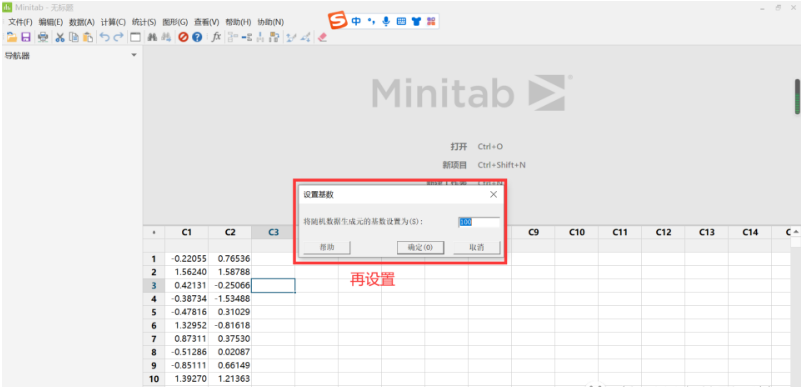Image resolution: width=802 pixels, height=387 pixels.
Task: Click the base value input field showing 100
Action: (479, 222)
